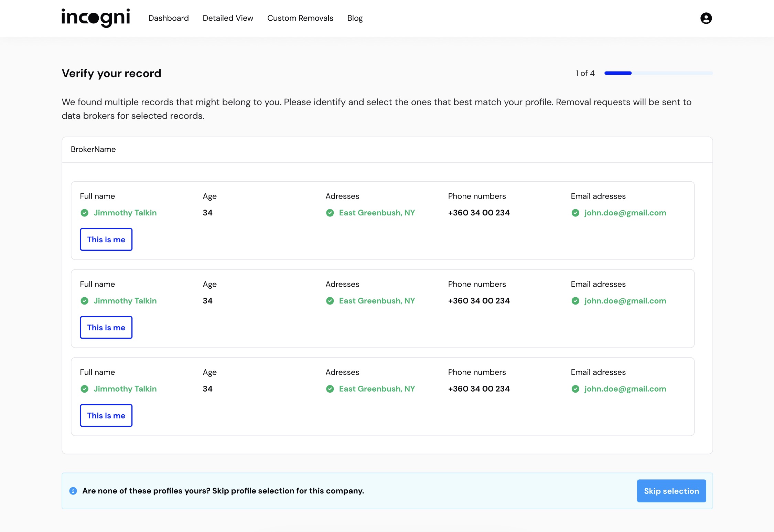Open the user account profile icon
Image resolution: width=774 pixels, height=532 pixels.
pos(706,18)
